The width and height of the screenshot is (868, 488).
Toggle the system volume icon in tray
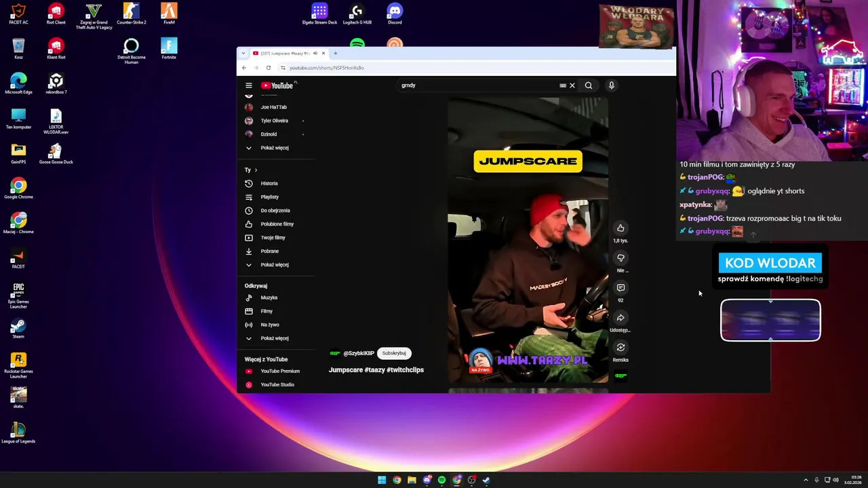coord(835,480)
